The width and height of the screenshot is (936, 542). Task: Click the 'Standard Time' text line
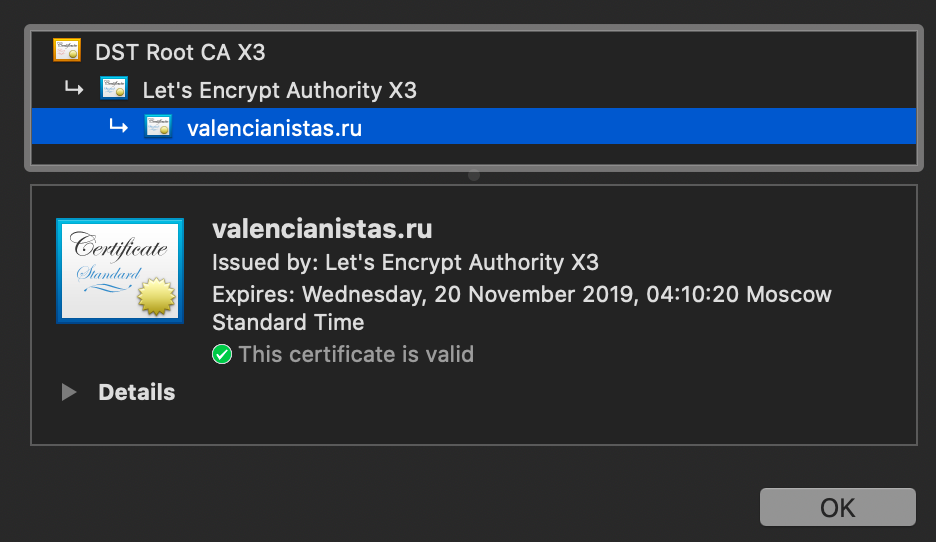(288, 322)
